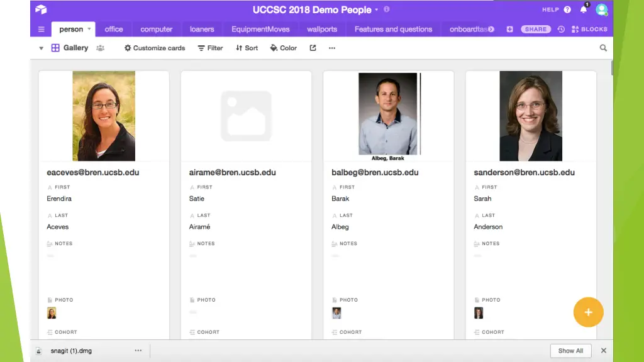Add a new table with plus icon
This screenshot has height=362, width=644.
click(509, 29)
